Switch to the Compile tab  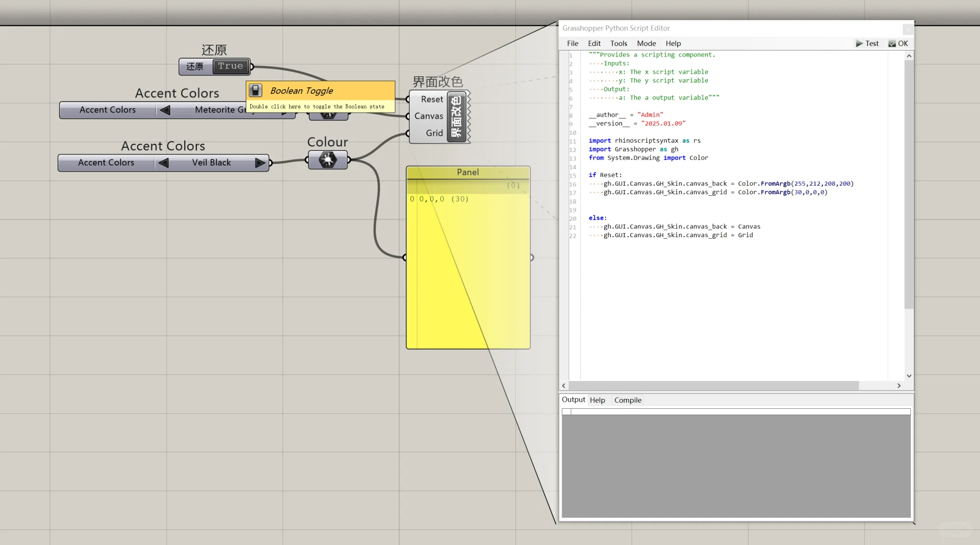627,400
